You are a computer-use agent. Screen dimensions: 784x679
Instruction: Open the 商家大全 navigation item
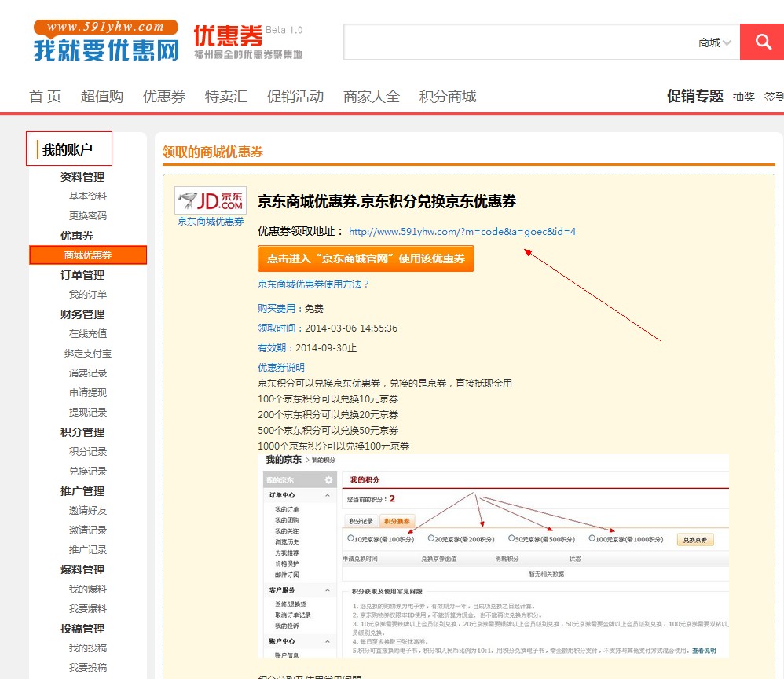(x=372, y=96)
